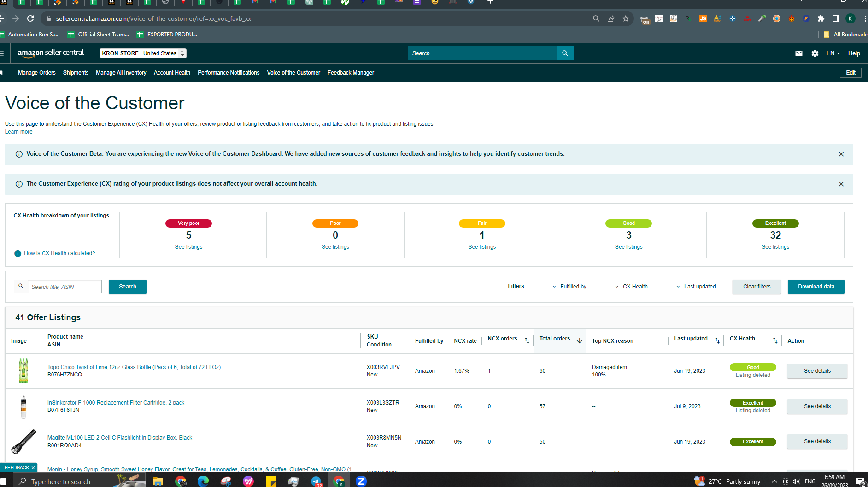Open Topo Chico Twist of Lime product link
The image size is (868, 487).
134,367
